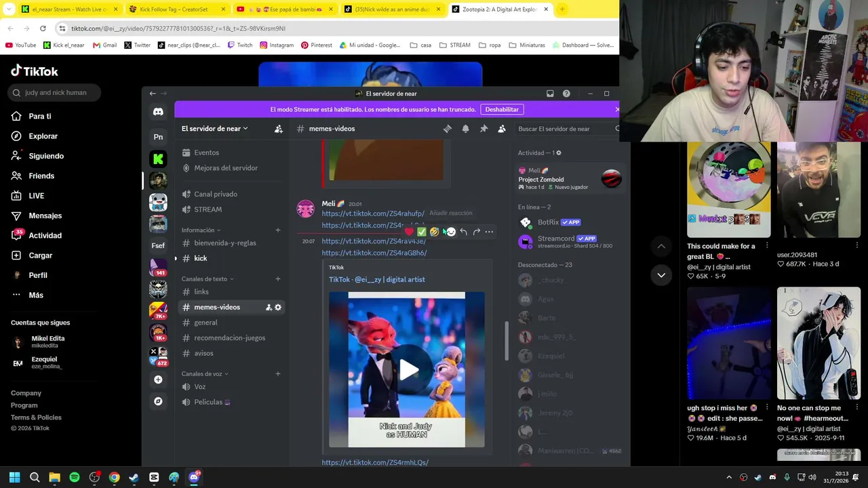Add a channel to Canales de texto
Screen dimensions: 868x488
click(x=278, y=279)
